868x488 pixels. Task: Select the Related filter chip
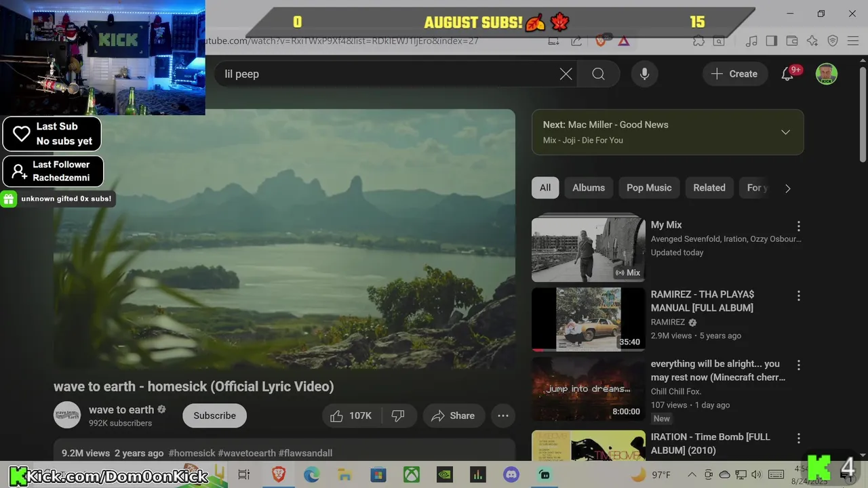tap(709, 188)
